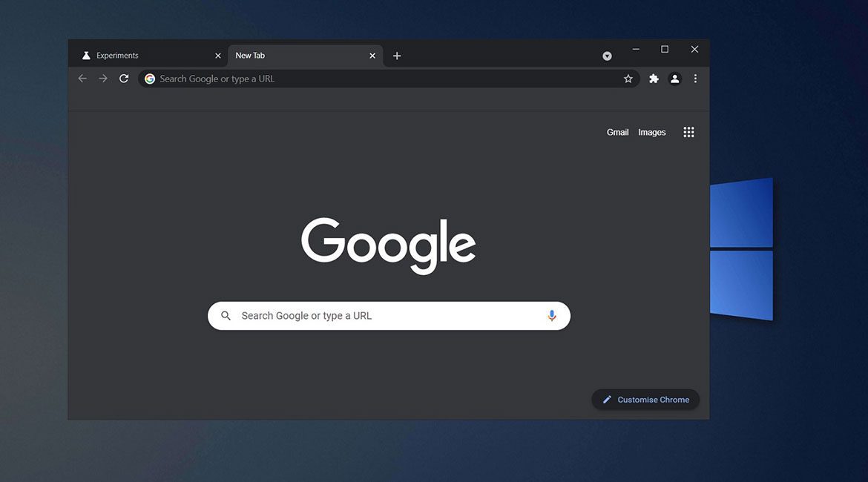Viewport: 868px width, 482px height.
Task: Click the Google logo
Action: pos(388,245)
